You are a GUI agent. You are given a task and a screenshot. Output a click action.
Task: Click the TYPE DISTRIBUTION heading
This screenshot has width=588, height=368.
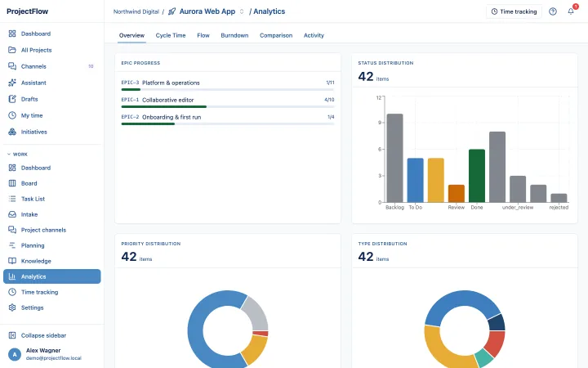pos(382,244)
